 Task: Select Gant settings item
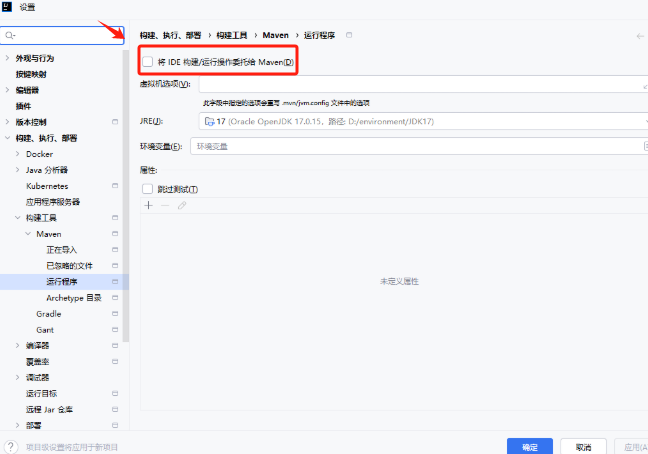pyautogui.click(x=45, y=330)
